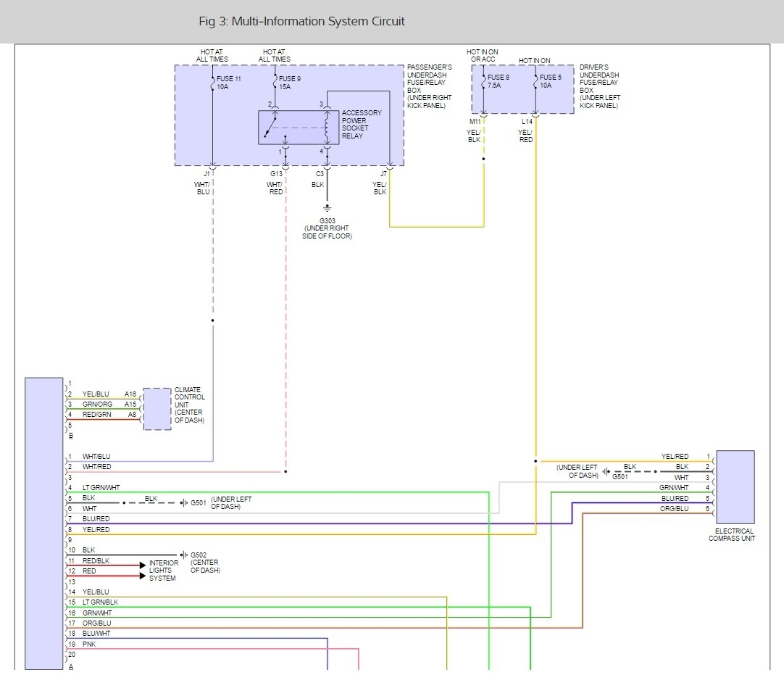784x680 pixels.
Task: Click the Fuse 11 10A symbol
Action: (214, 83)
